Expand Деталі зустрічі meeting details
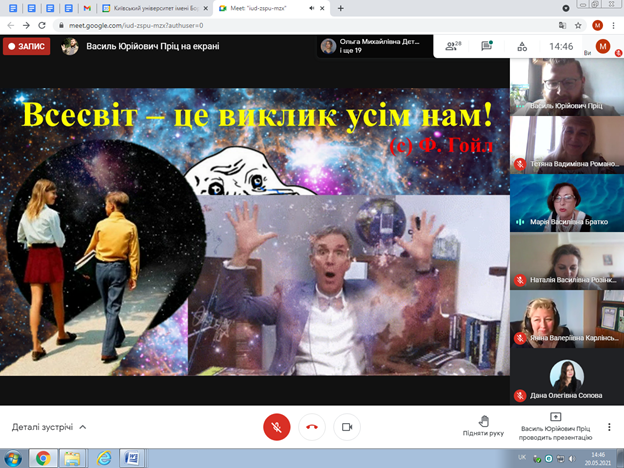This screenshot has width=624, height=468. [49, 427]
